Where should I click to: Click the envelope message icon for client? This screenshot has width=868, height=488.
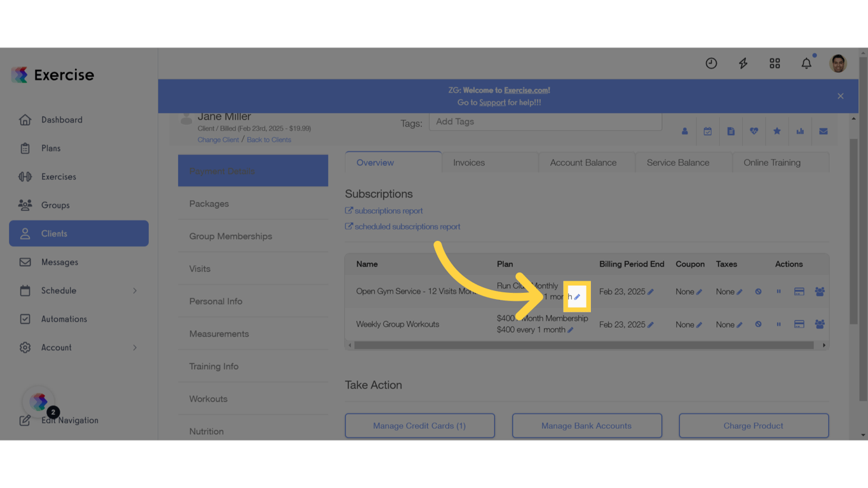point(823,132)
